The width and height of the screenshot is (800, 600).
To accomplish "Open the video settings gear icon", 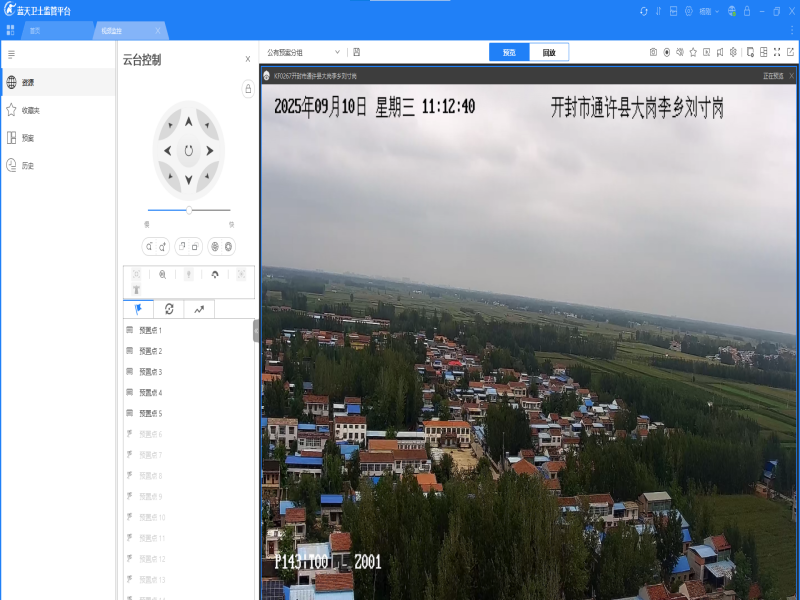I will point(733,52).
